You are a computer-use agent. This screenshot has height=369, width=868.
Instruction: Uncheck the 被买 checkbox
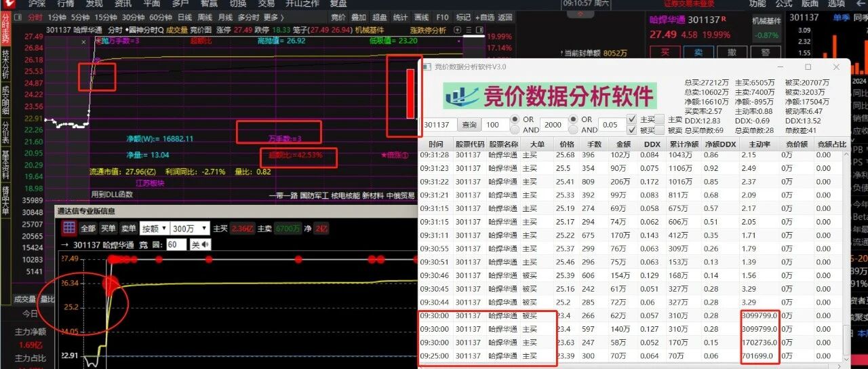632,130
